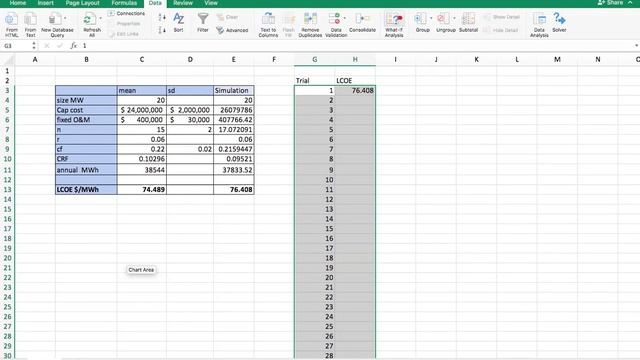Switch to the Home tab
The width and height of the screenshot is (640, 360).
pyautogui.click(x=18, y=3)
